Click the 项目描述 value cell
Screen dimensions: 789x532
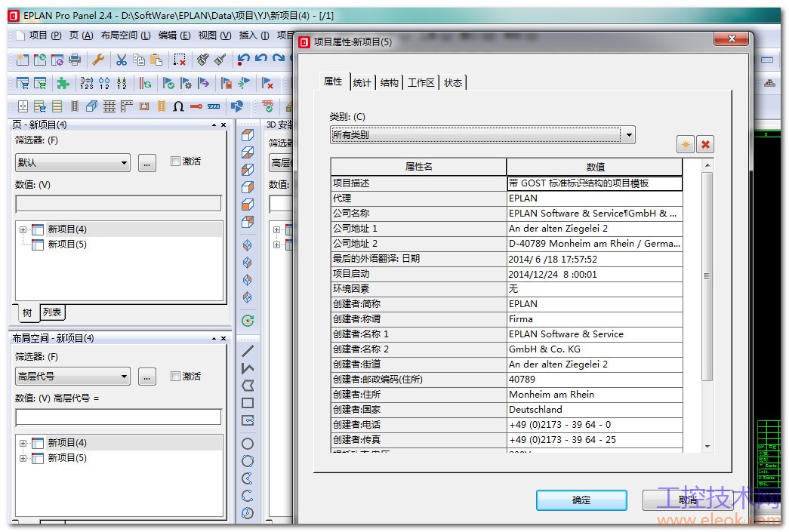[x=594, y=183]
